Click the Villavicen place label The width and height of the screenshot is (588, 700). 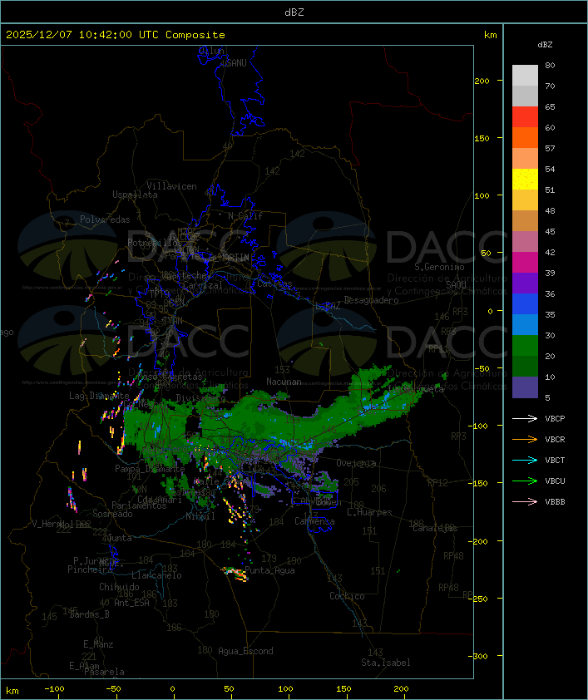[x=172, y=186]
